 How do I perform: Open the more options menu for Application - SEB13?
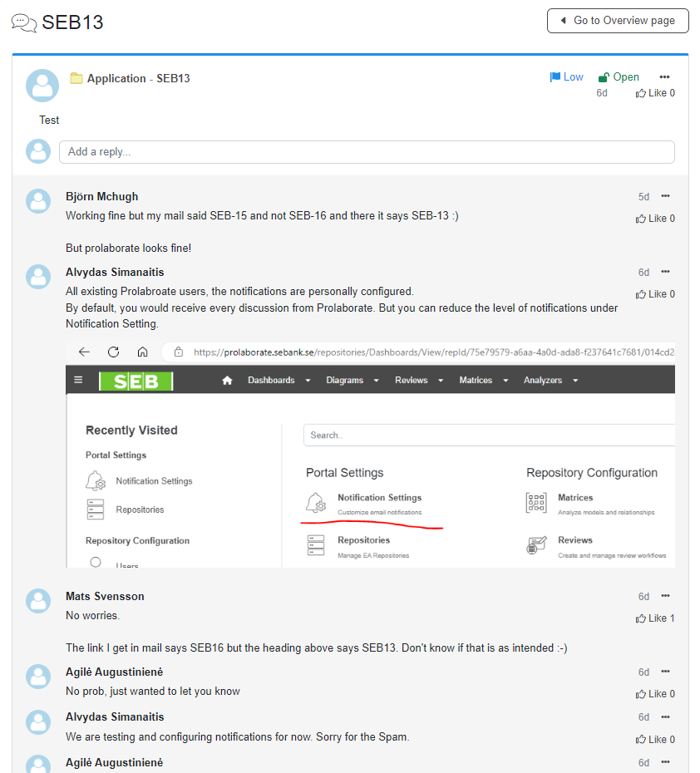(x=664, y=77)
